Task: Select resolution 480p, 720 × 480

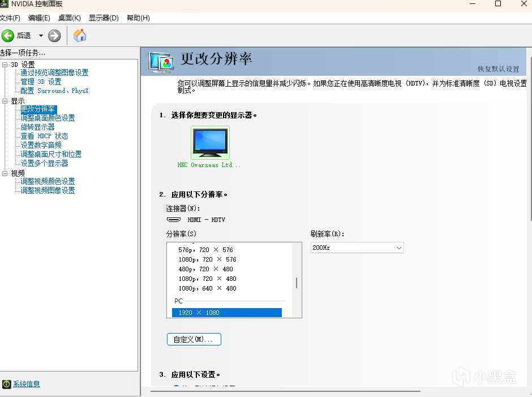Action: click(x=205, y=269)
